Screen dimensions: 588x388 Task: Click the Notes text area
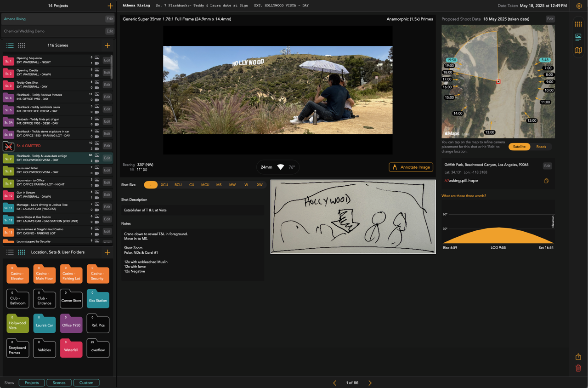click(192, 255)
